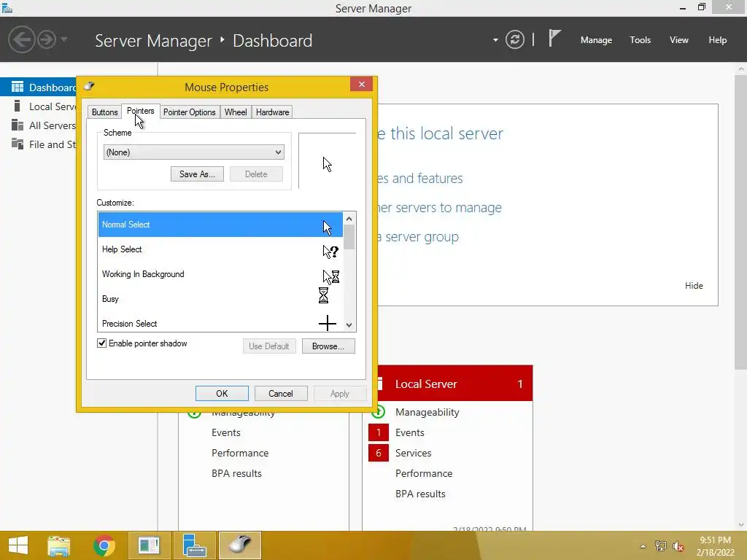Click the muted volume tray icon
This screenshot has height=560, width=747.
click(678, 546)
